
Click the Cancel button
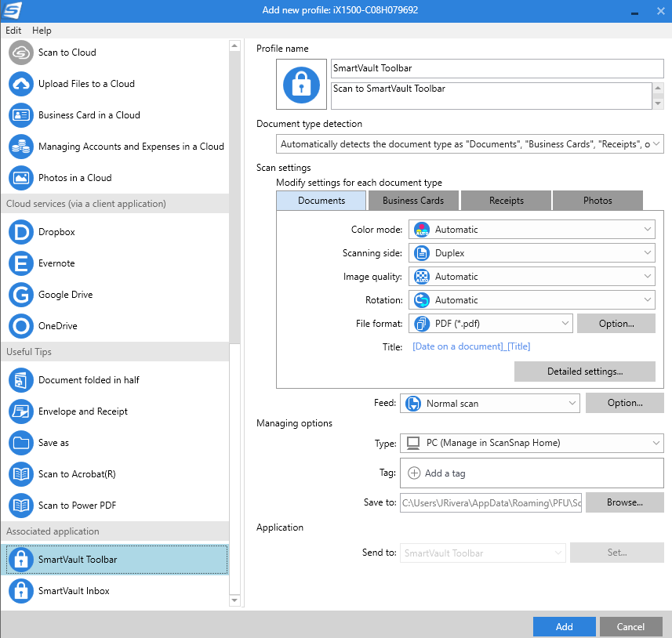point(630,627)
